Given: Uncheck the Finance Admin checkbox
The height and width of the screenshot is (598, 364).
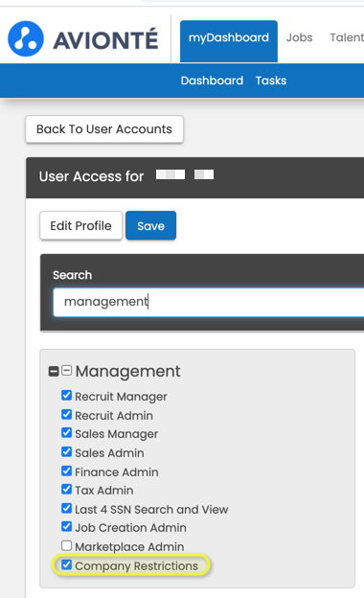Looking at the screenshot, I should click(66, 471).
